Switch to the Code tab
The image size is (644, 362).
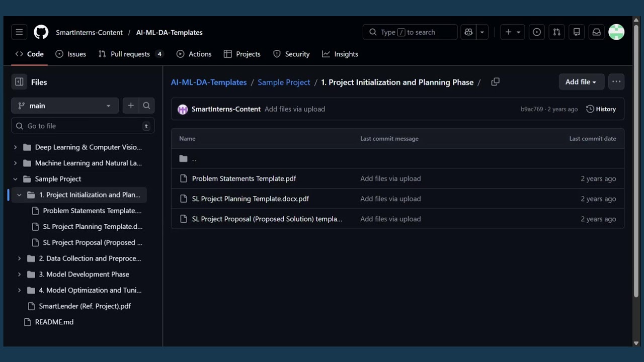coord(29,54)
